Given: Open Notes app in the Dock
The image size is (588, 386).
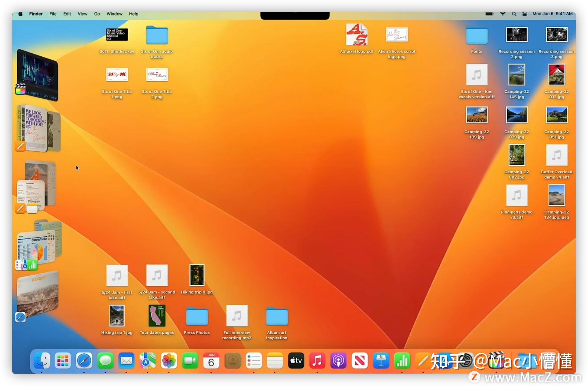Looking at the screenshot, I should [x=275, y=361].
